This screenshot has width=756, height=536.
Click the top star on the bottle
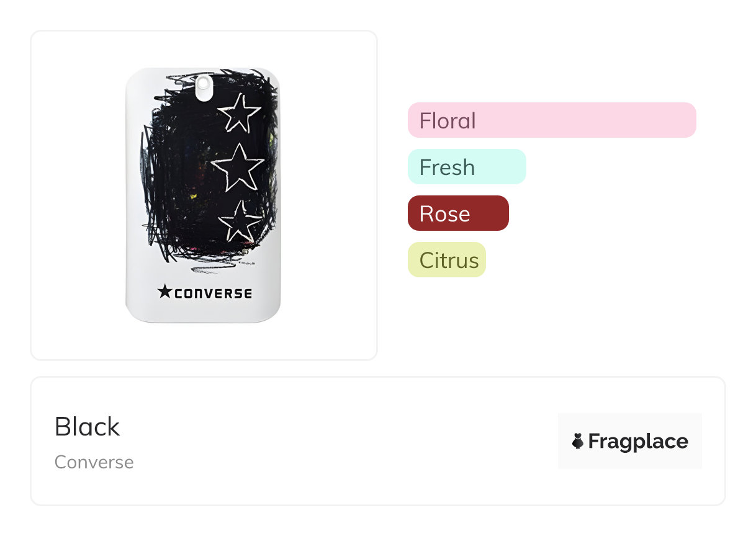(x=239, y=114)
